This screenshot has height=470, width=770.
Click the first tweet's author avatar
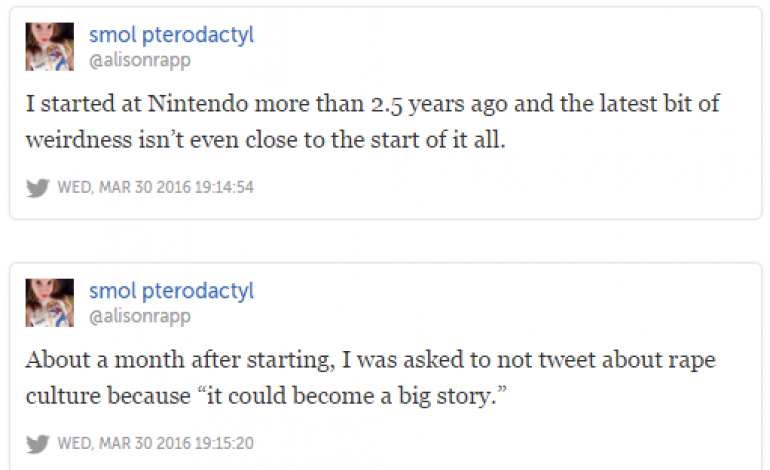pyautogui.click(x=50, y=47)
